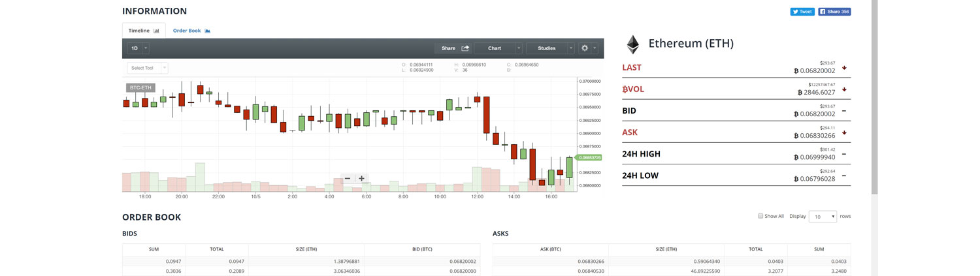The height and width of the screenshot is (276, 980).
Task: Switch to the Order Book tab
Action: pyautogui.click(x=191, y=31)
